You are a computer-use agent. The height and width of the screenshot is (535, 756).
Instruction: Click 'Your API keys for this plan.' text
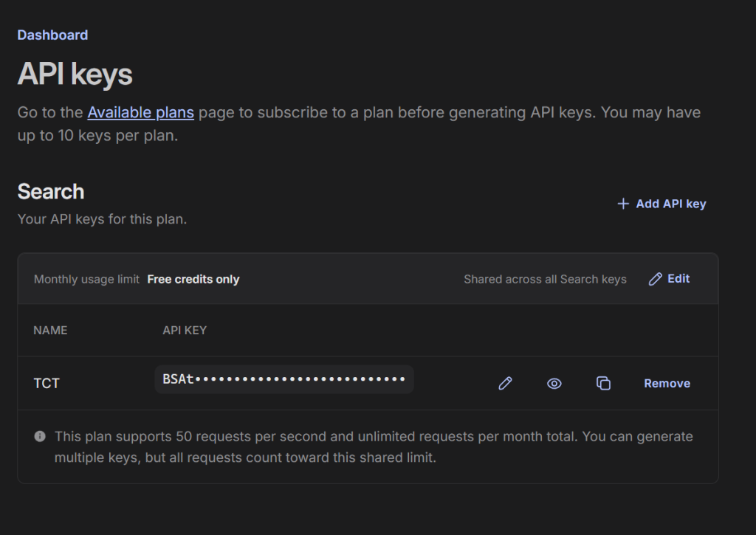[102, 219]
